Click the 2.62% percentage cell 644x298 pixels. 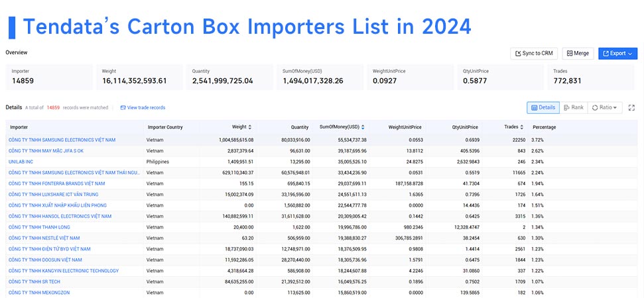point(537,151)
